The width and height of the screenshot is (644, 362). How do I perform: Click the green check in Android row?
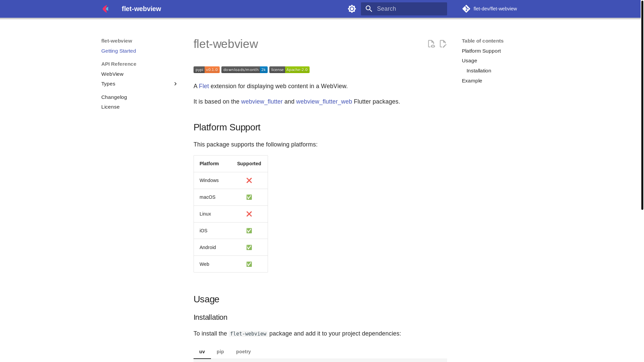pyautogui.click(x=249, y=247)
